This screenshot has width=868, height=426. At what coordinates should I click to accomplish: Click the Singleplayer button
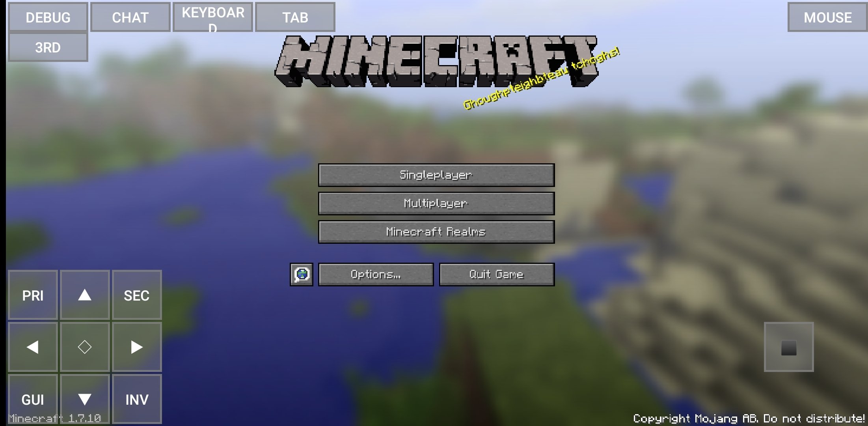(436, 174)
